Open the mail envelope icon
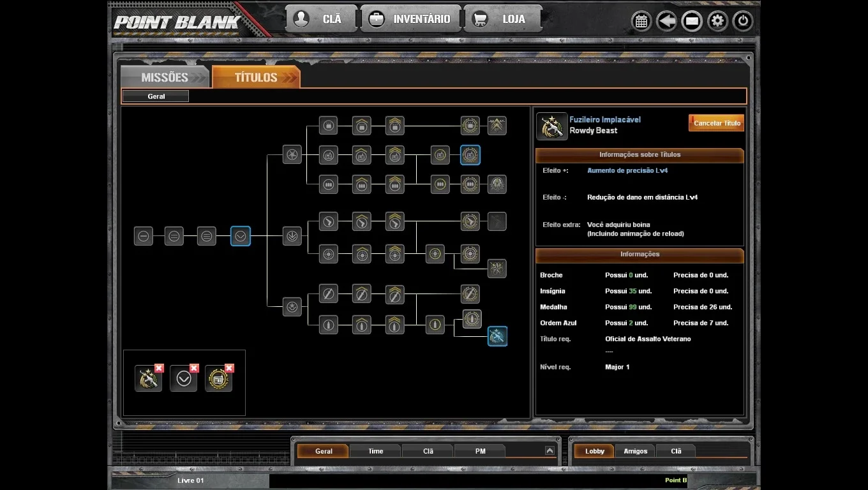 (692, 21)
